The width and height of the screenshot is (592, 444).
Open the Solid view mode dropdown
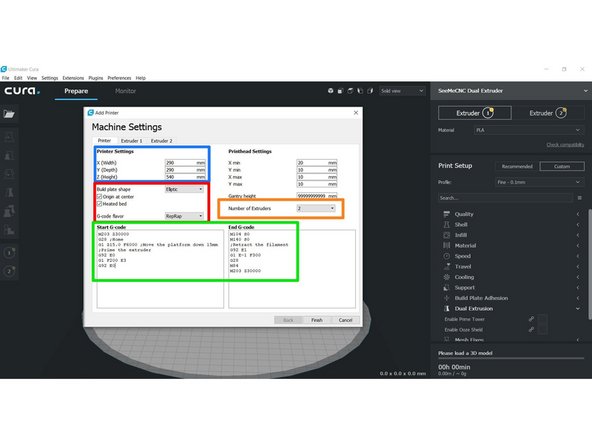(x=402, y=91)
